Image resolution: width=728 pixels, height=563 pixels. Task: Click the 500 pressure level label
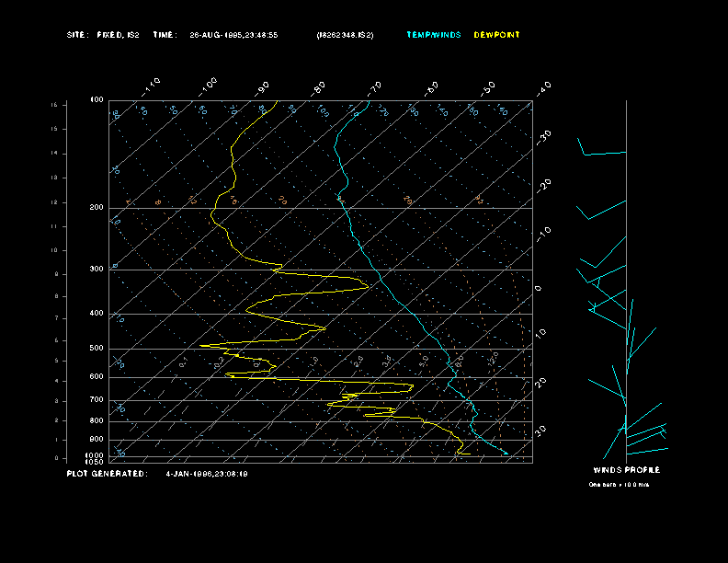click(97, 348)
